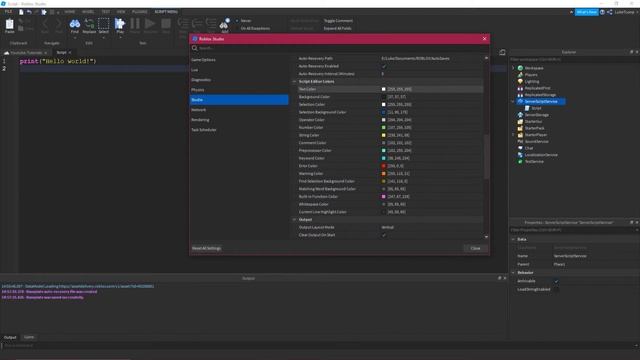Toggle Archivable checkbox in Properties
This screenshot has height=360, width=640.
click(556, 281)
